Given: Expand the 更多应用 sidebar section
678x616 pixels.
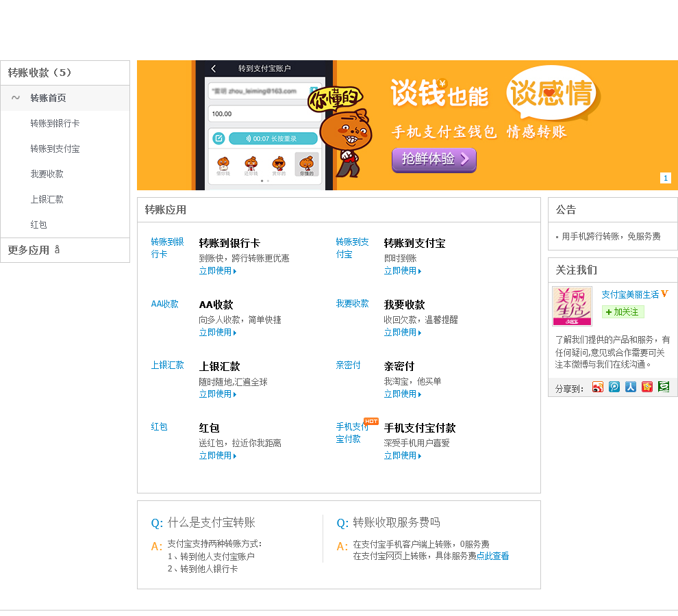Looking at the screenshot, I should [x=65, y=250].
